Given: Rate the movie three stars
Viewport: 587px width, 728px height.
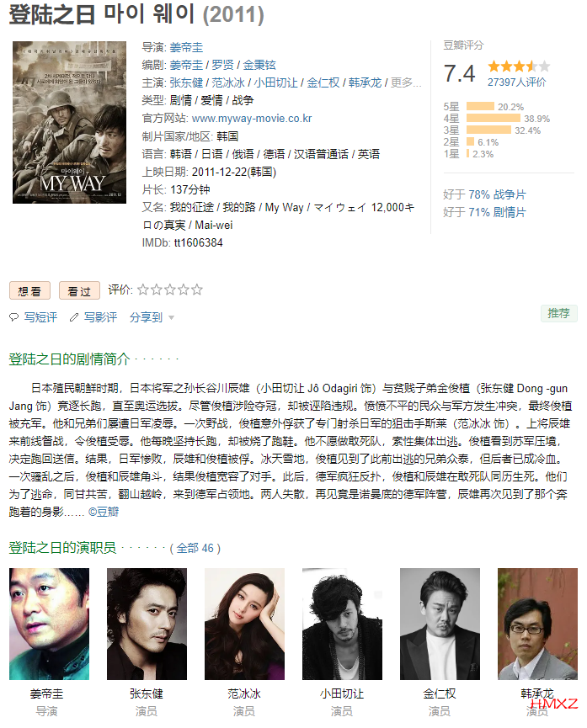Looking at the screenshot, I should click(x=170, y=290).
